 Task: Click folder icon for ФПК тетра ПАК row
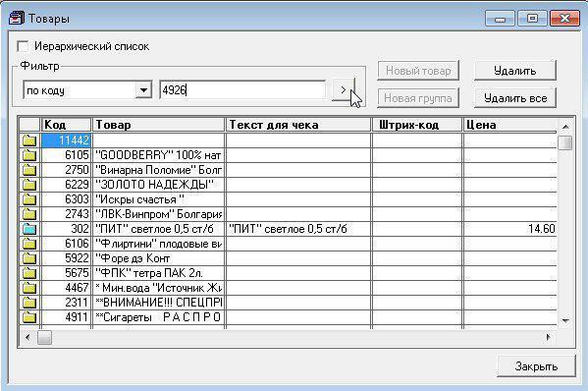tap(29, 273)
